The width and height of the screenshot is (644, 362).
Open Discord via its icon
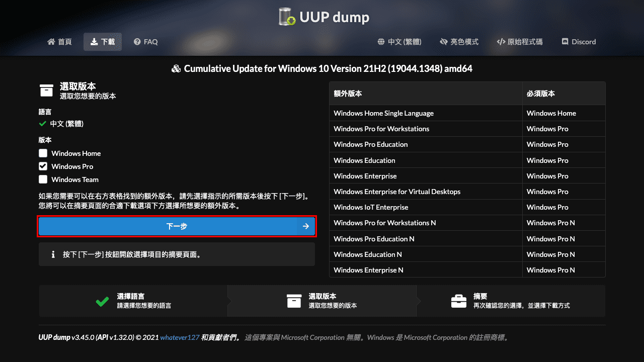coord(564,42)
